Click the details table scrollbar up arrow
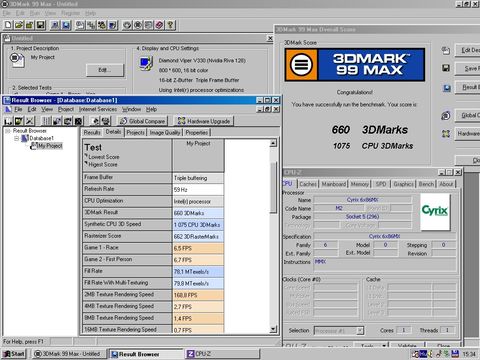The height and width of the screenshot is (360, 480). click(x=273, y=143)
